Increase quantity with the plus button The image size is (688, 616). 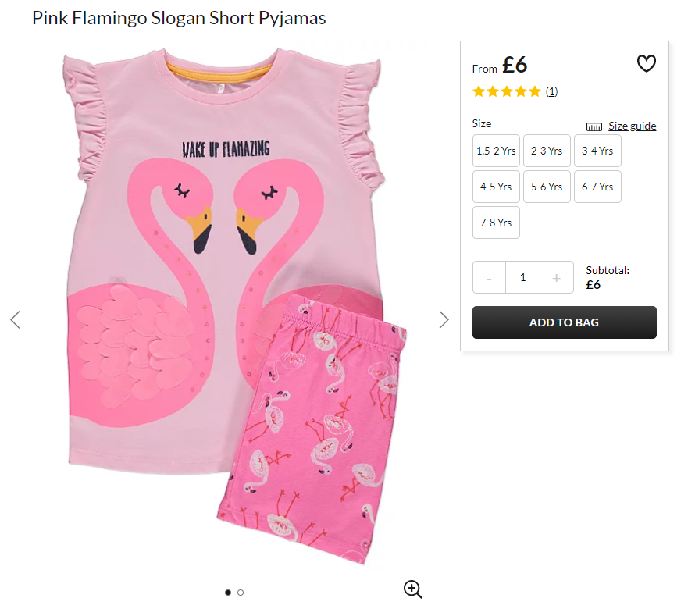pos(556,277)
